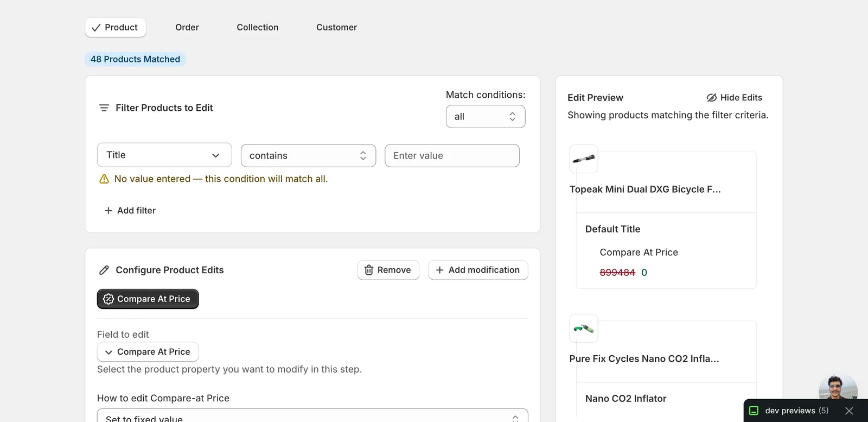Image resolution: width=868 pixels, height=422 pixels.
Task: Click the Add modification button
Action: point(478,270)
